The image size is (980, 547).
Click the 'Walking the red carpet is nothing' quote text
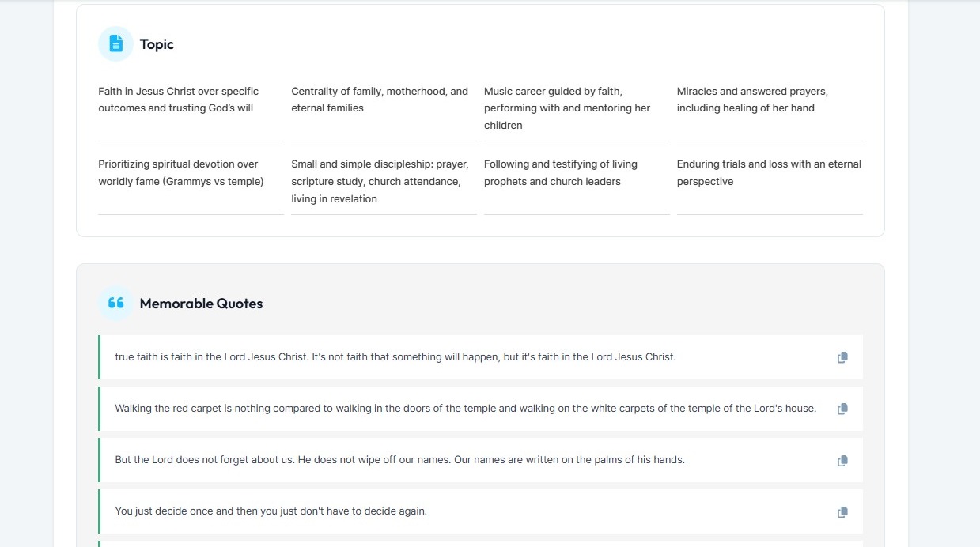[x=465, y=409]
